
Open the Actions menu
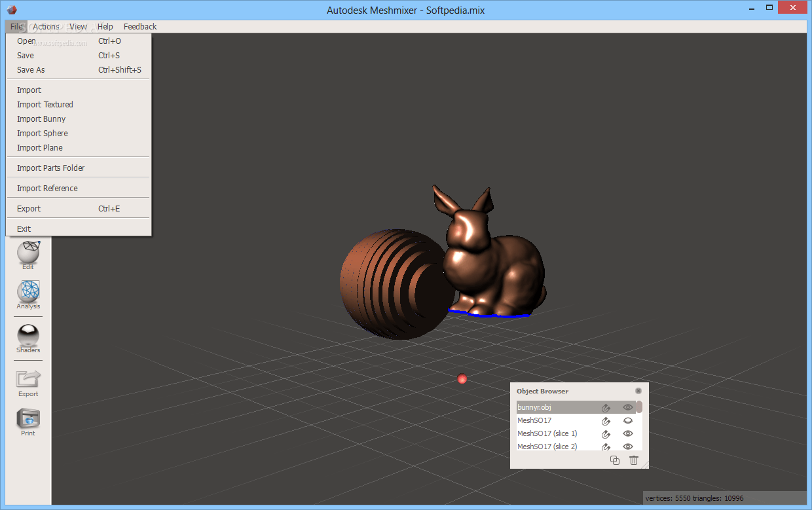46,27
